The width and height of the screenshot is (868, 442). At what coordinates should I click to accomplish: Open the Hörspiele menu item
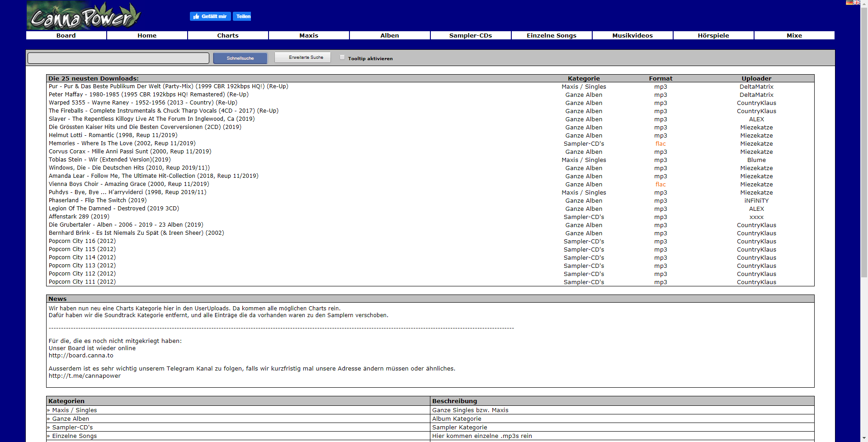713,35
